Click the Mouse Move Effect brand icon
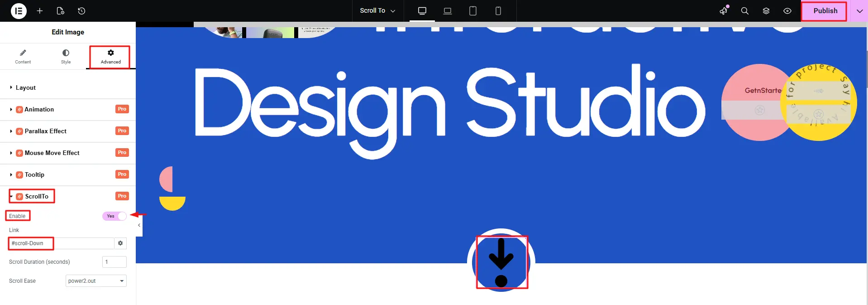Image resolution: width=868 pixels, height=305 pixels. click(x=19, y=153)
